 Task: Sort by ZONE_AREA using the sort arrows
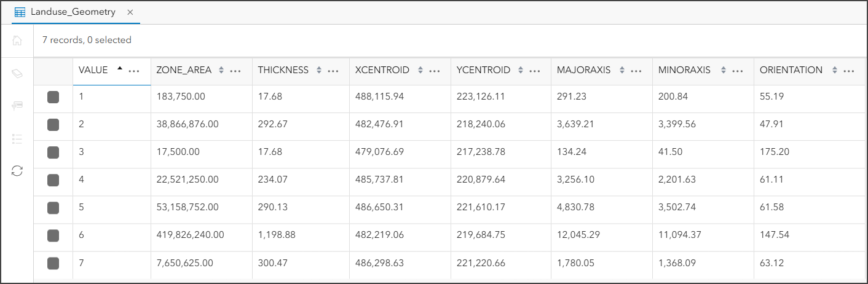221,71
